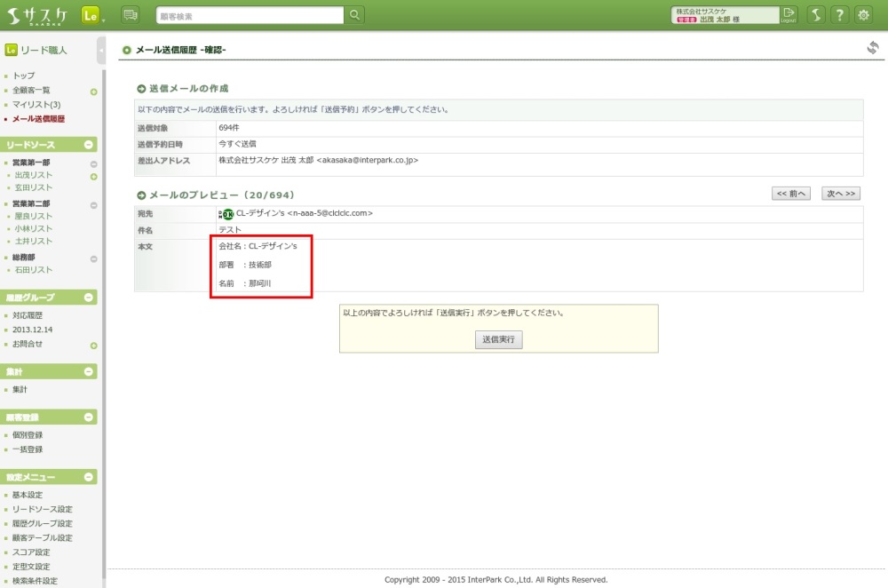This screenshot has width=888, height=588.
Task: Collapse the 営業第二部 group
Action: [x=93, y=205]
